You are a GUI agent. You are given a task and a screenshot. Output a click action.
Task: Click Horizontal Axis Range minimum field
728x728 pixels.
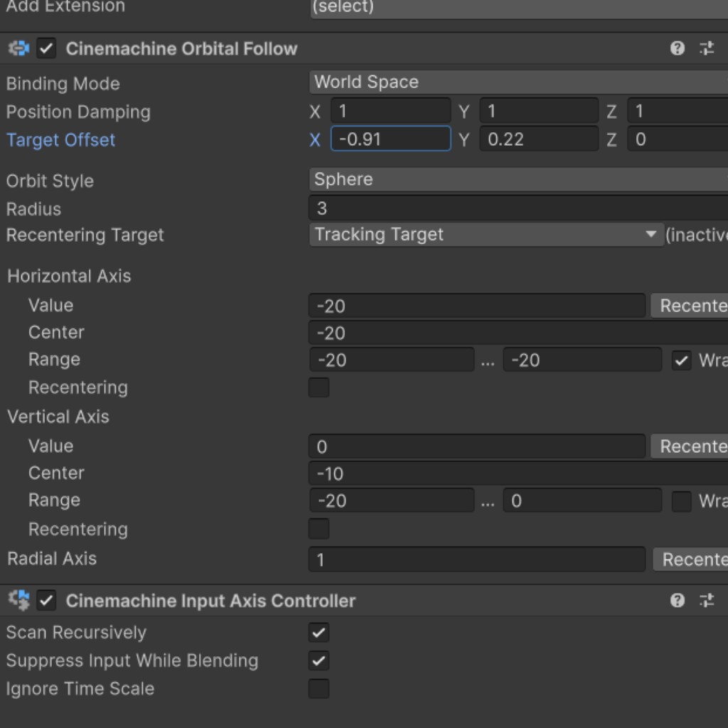coord(392,360)
